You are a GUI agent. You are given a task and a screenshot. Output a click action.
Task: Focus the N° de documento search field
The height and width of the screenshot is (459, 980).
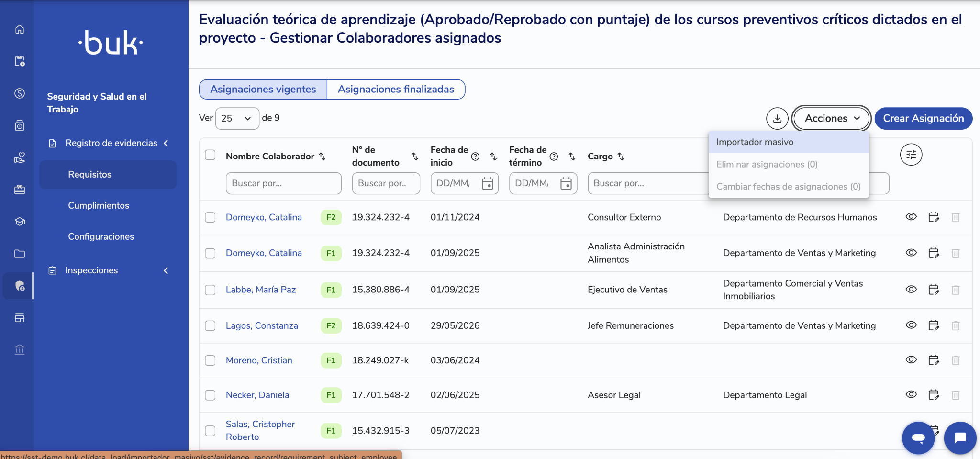[x=386, y=183]
